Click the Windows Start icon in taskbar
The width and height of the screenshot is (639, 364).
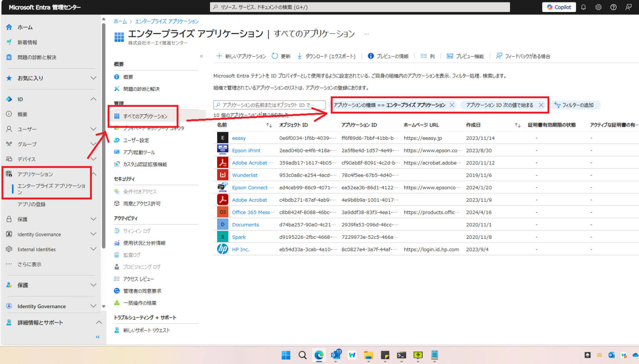tap(286, 355)
